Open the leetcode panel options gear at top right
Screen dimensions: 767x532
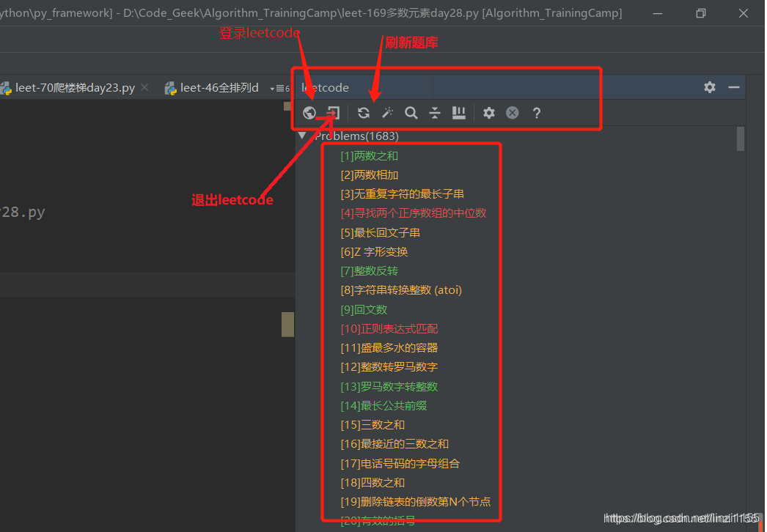click(x=709, y=87)
